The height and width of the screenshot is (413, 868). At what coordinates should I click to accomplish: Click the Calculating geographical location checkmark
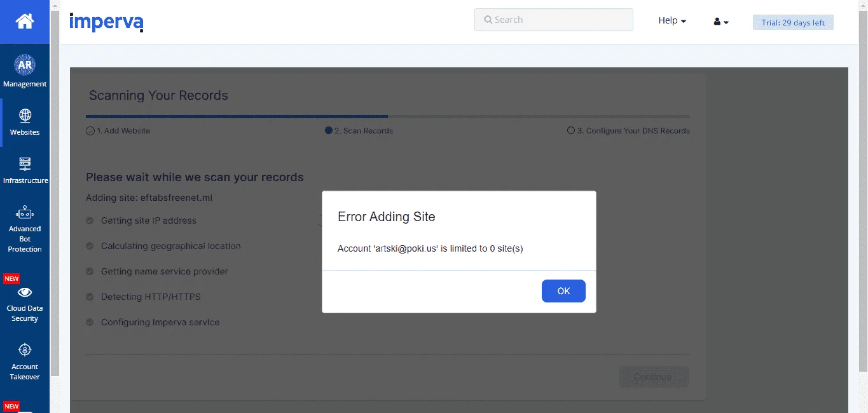(90, 246)
